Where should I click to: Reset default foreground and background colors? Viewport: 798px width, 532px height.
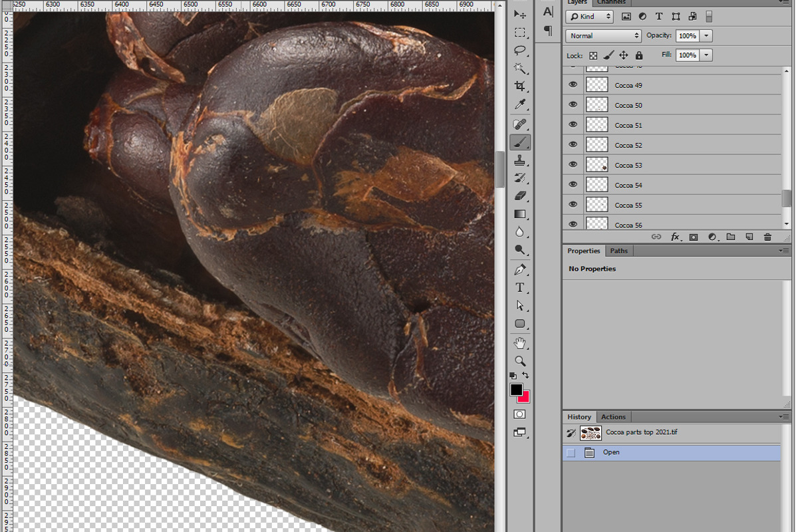(513, 376)
